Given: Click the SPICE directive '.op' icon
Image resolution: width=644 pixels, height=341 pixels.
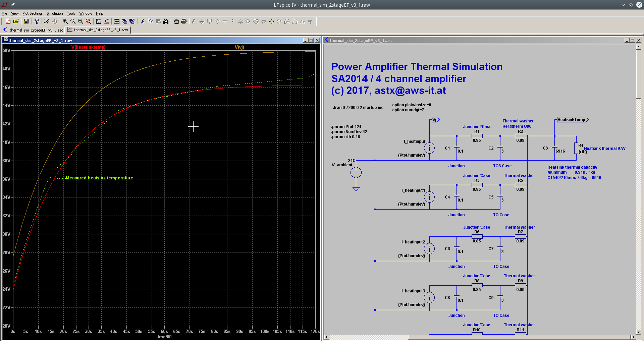Looking at the screenshot, I should click(310, 21).
